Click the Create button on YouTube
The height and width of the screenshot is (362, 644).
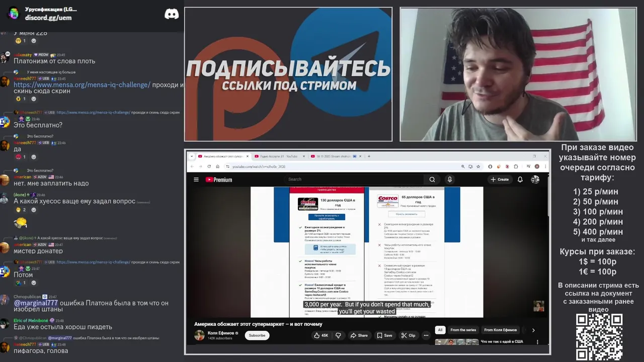click(500, 179)
